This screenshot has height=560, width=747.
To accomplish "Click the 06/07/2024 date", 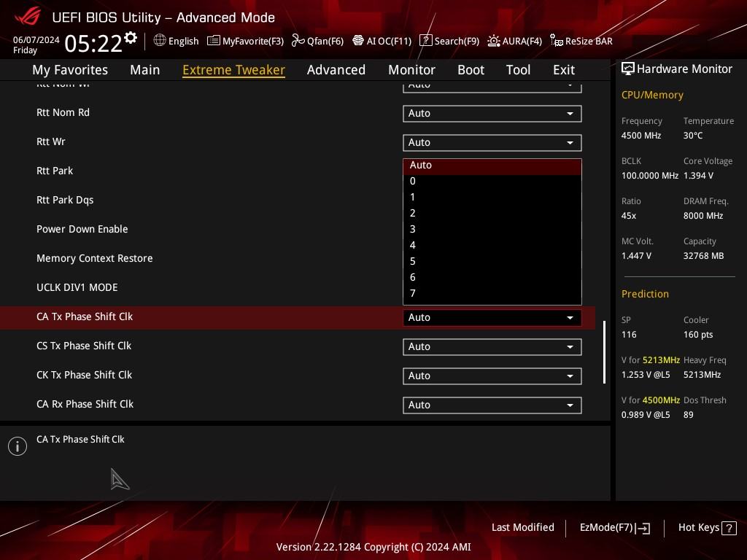I will point(36,40).
